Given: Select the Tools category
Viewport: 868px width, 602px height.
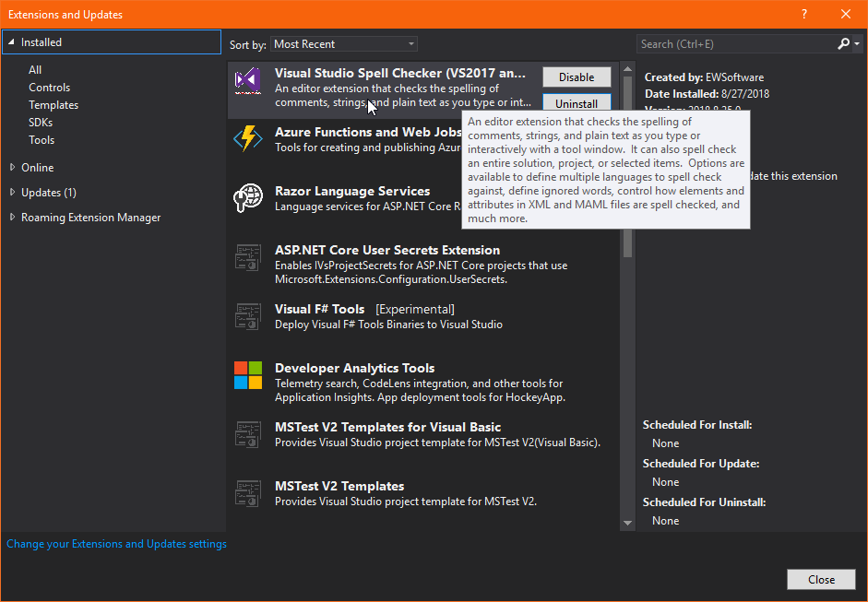Looking at the screenshot, I should [42, 140].
